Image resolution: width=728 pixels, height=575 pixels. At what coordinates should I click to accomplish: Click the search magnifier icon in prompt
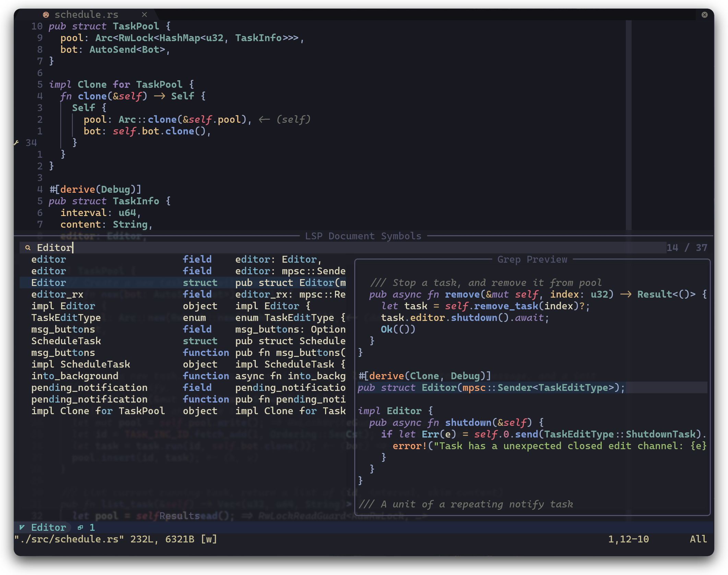click(28, 248)
